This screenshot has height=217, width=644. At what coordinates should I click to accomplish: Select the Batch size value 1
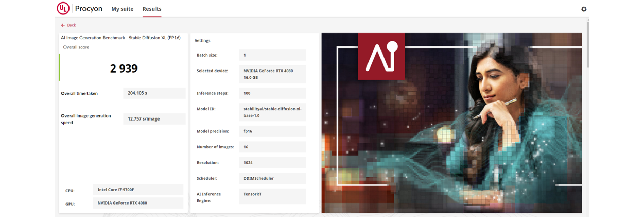(x=273, y=55)
